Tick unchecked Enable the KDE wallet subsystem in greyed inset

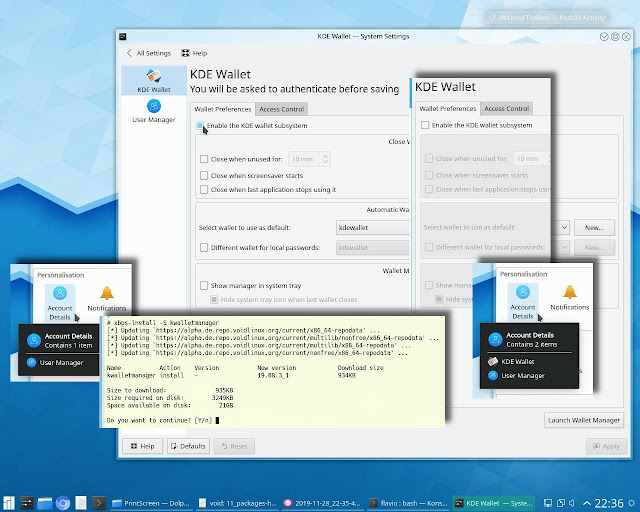pyautogui.click(x=425, y=125)
